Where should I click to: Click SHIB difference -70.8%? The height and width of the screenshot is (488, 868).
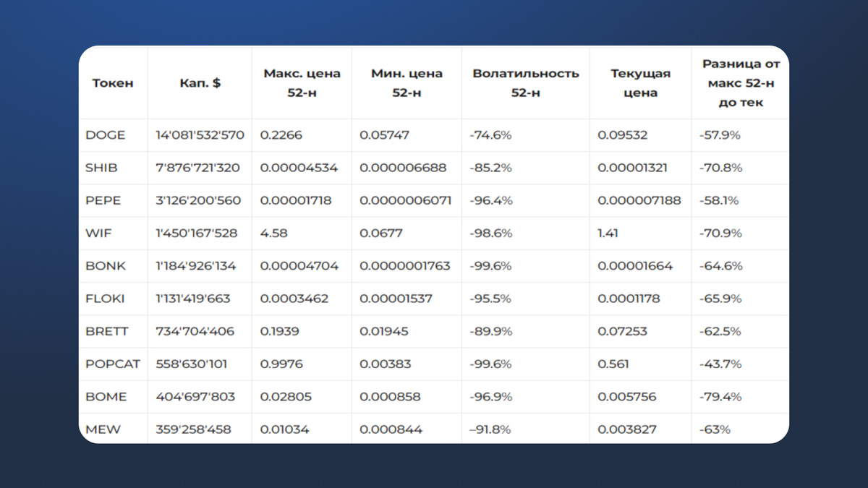(x=720, y=168)
